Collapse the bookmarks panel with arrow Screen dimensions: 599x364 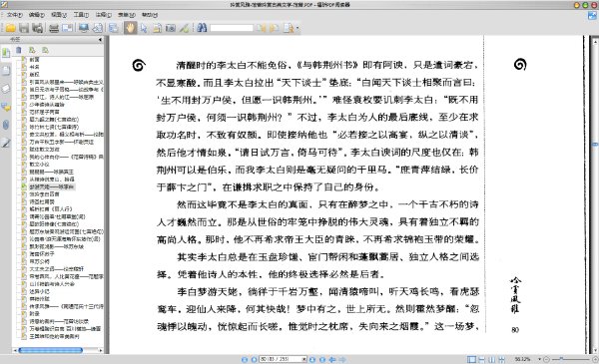[x=100, y=40]
